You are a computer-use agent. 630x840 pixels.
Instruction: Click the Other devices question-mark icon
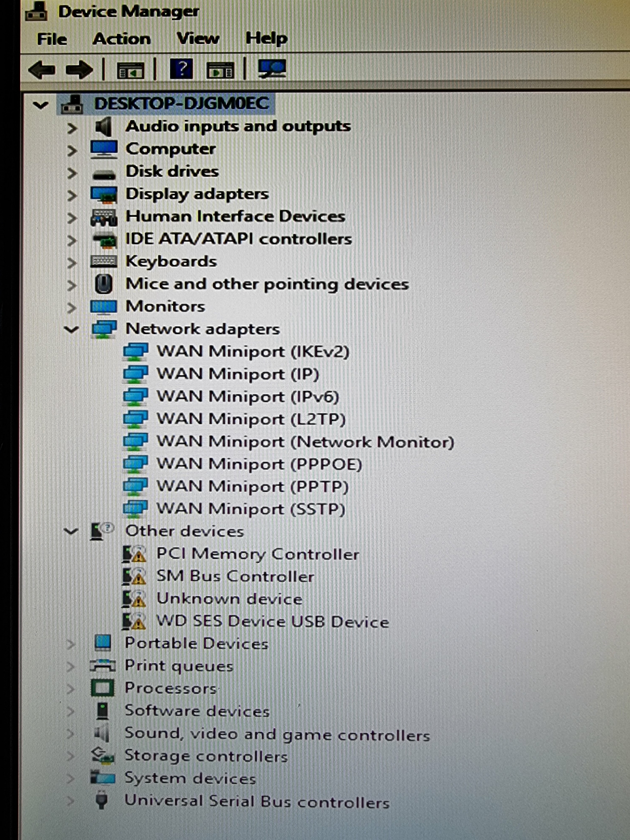point(102,531)
